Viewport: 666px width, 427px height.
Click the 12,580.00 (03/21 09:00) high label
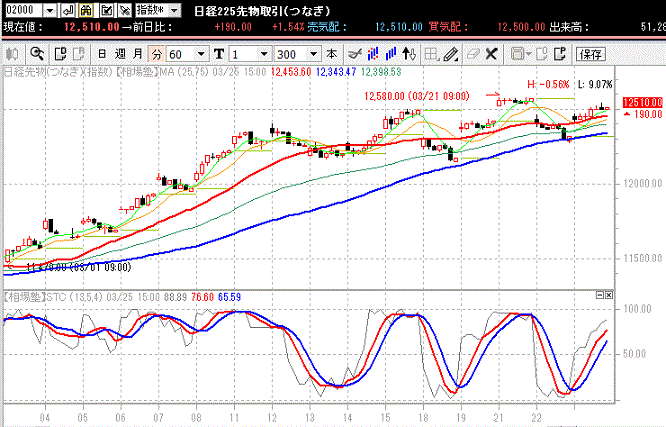coord(417,96)
